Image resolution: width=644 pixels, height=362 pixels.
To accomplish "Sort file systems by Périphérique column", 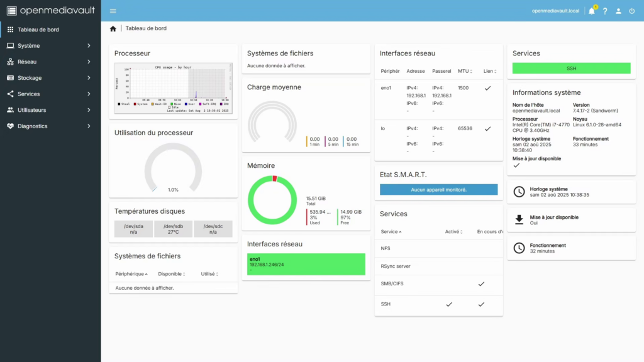I will (x=129, y=274).
